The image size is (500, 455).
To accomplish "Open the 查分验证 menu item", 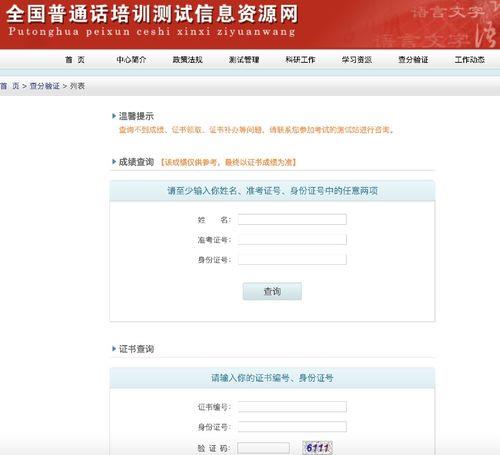I will pyautogui.click(x=413, y=60).
